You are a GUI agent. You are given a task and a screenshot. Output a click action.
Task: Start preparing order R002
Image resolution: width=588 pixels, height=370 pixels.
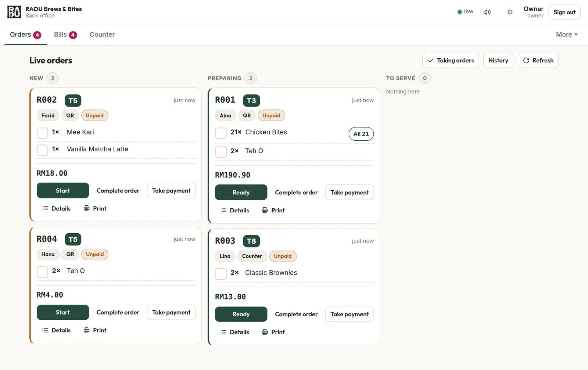pyautogui.click(x=63, y=190)
